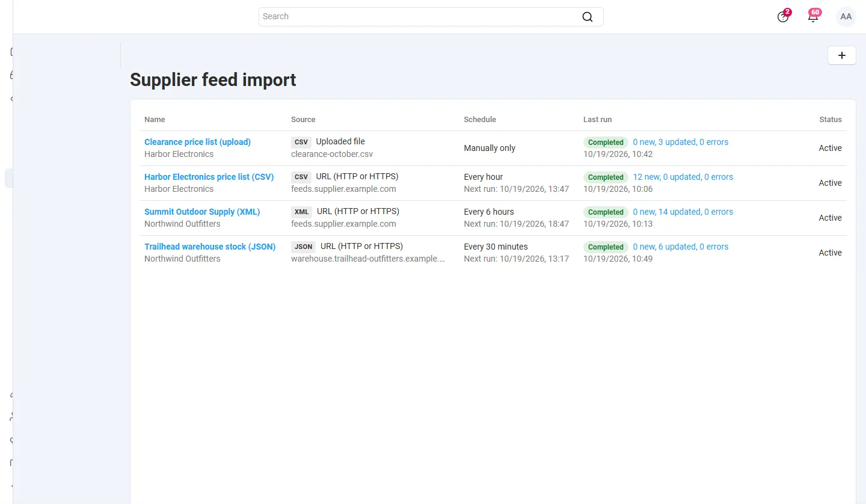Click the "Next run: 10/19/2026, 18:47" text
The height and width of the screenshot is (504, 866).
516,224
